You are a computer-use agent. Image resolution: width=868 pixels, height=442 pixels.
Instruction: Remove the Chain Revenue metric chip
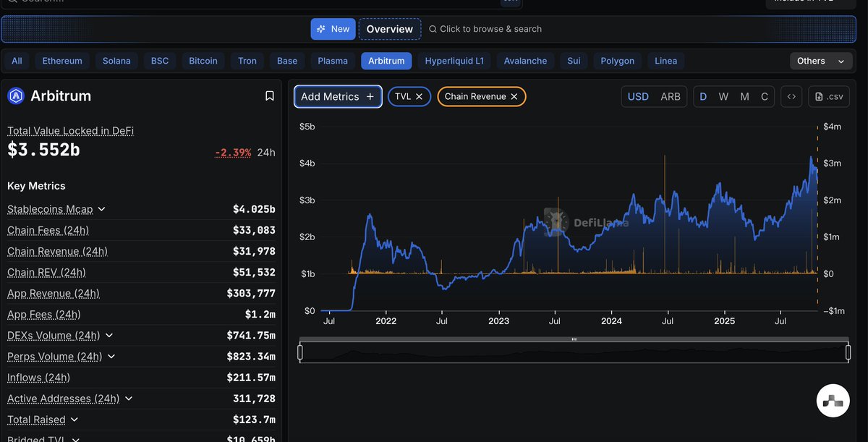point(514,96)
